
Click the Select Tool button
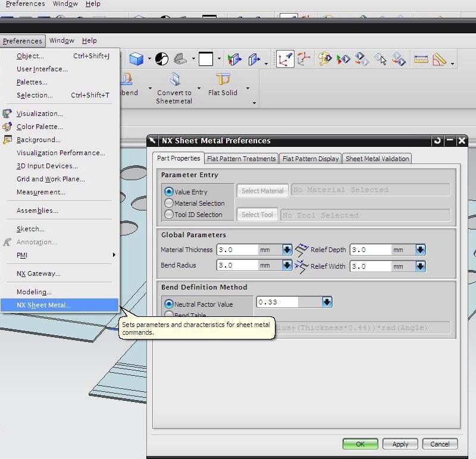point(258,215)
